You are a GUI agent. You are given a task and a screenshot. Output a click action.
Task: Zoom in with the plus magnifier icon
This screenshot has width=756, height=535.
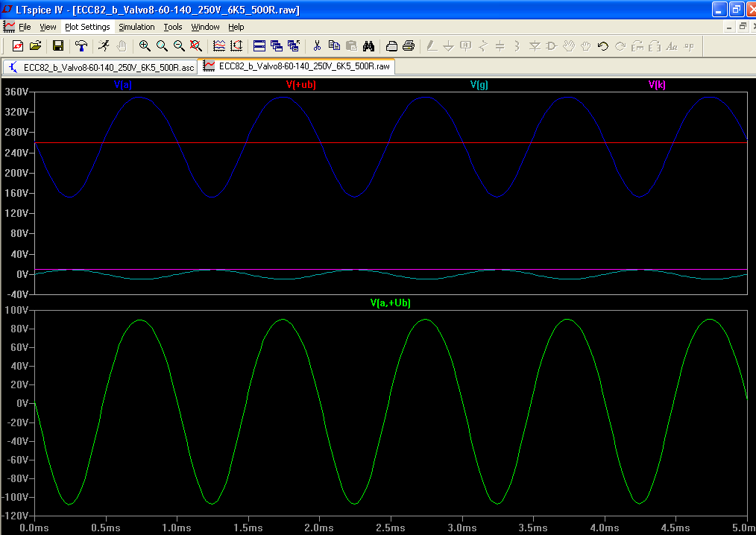[145, 46]
